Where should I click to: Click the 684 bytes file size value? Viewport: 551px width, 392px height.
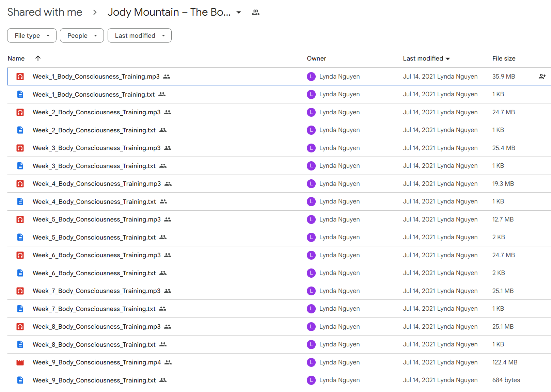[x=506, y=380]
